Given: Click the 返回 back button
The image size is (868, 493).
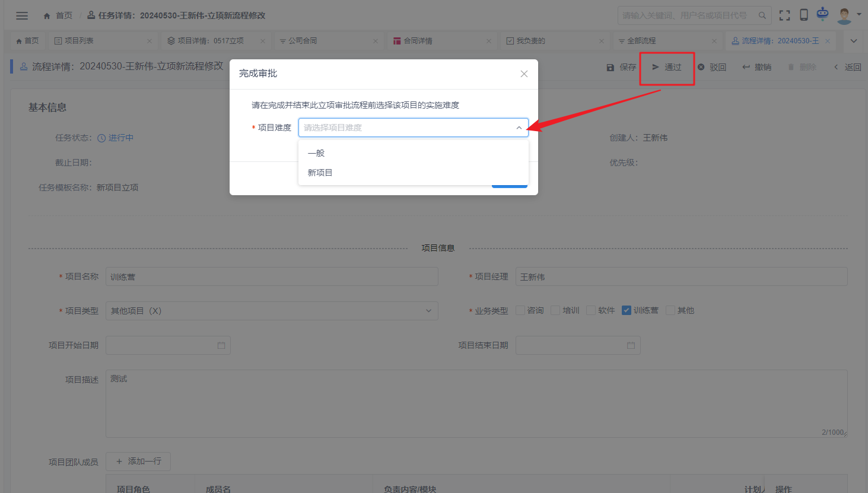Looking at the screenshot, I should click(847, 67).
